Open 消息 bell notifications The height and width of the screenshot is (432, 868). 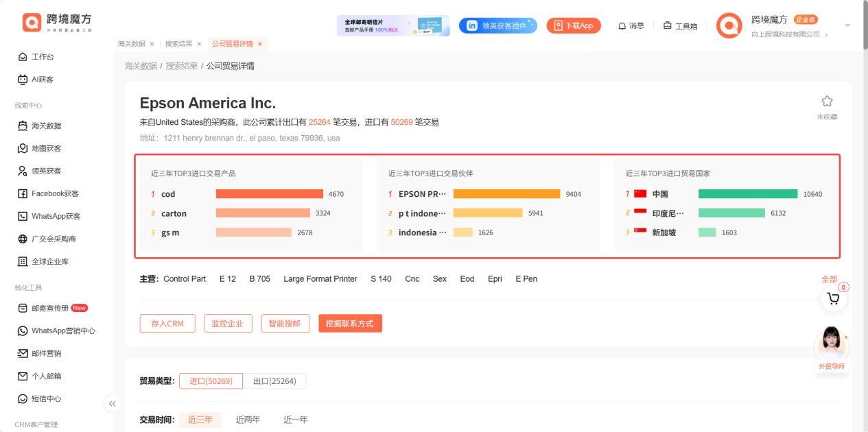(631, 26)
